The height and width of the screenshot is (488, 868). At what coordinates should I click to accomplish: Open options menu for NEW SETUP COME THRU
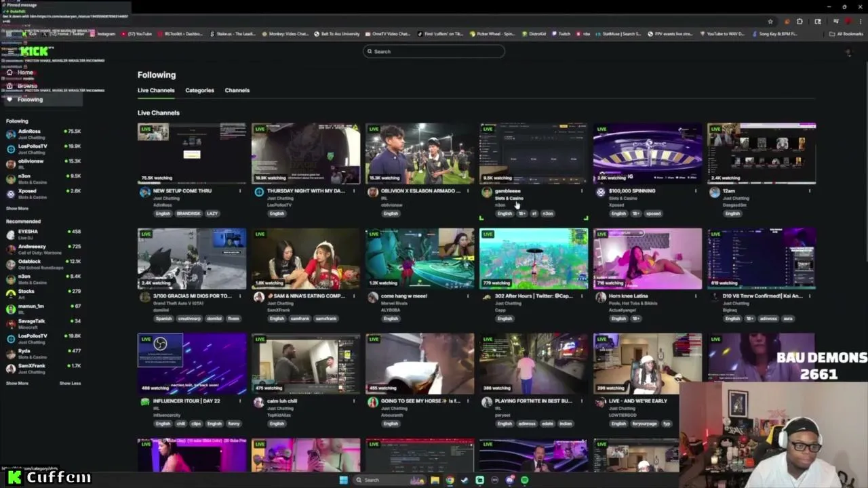tap(240, 191)
